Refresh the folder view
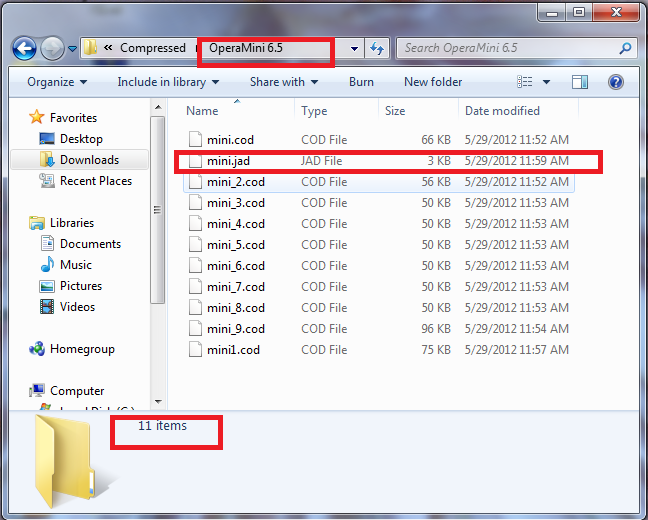Image resolution: width=648 pixels, height=520 pixels. pos(376,48)
